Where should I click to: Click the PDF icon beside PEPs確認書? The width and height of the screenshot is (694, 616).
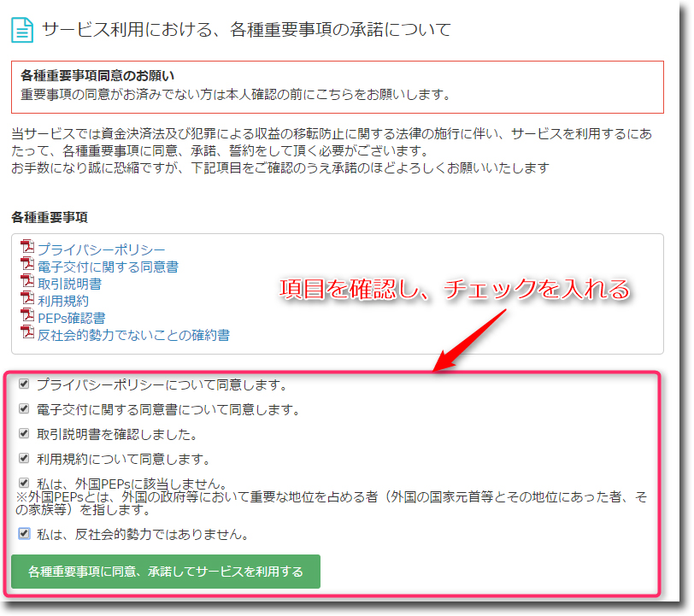pos(27,314)
